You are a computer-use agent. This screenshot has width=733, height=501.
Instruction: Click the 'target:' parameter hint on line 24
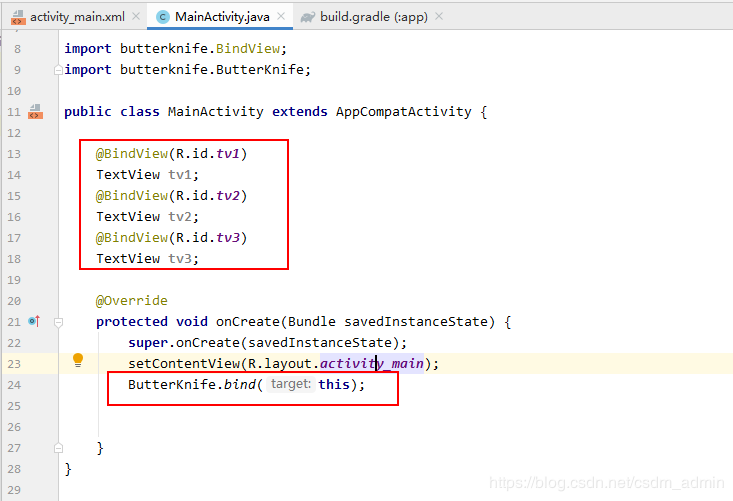[x=291, y=384]
